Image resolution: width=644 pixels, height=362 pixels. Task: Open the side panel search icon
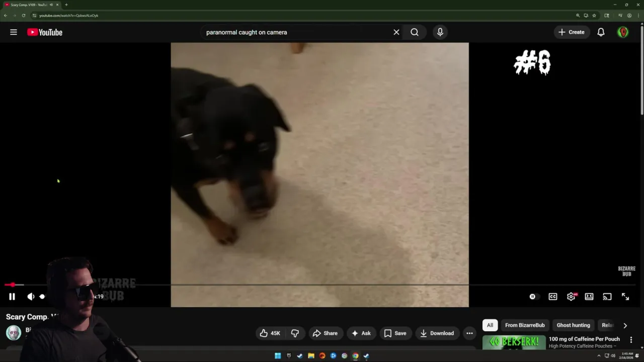point(607,16)
